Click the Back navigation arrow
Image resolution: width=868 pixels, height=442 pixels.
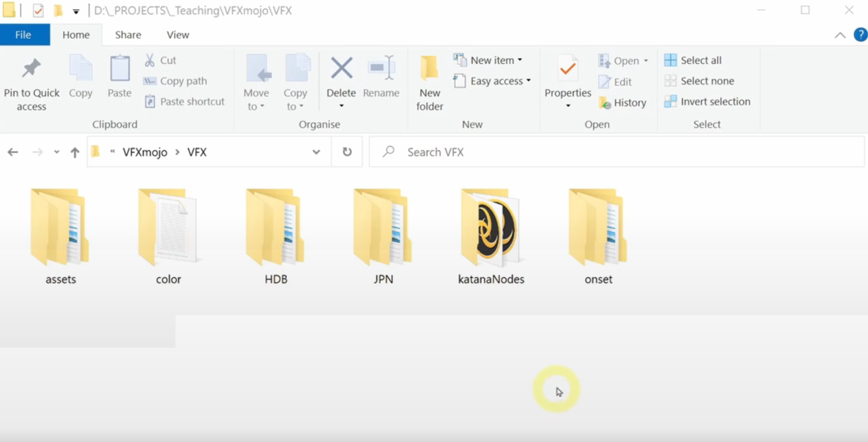pyautogui.click(x=13, y=152)
